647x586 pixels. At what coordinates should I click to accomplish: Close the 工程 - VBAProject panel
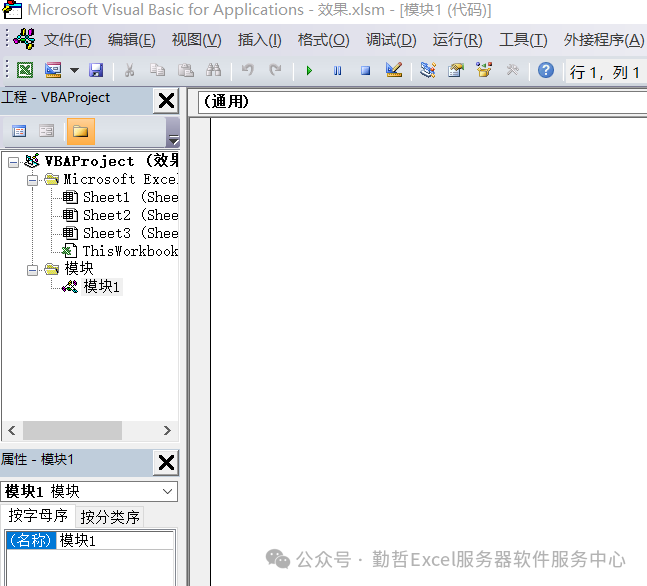166,100
